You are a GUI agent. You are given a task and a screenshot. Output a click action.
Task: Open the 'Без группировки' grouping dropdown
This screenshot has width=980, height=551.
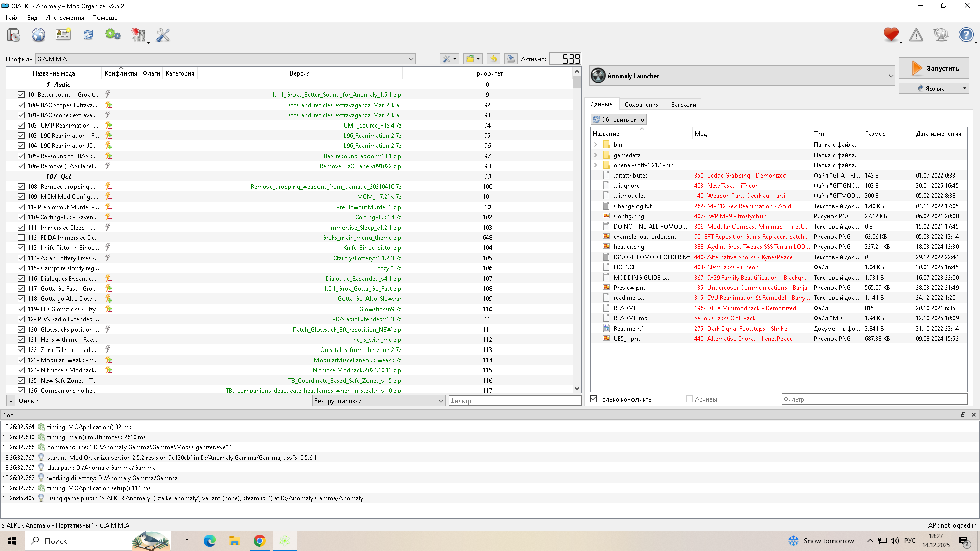click(x=379, y=400)
